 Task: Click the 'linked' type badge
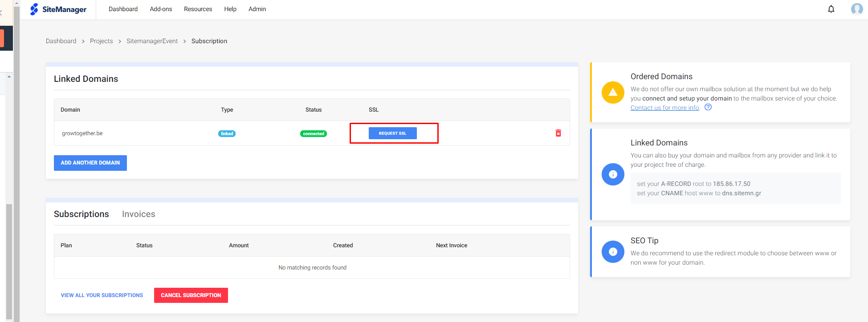227,133
